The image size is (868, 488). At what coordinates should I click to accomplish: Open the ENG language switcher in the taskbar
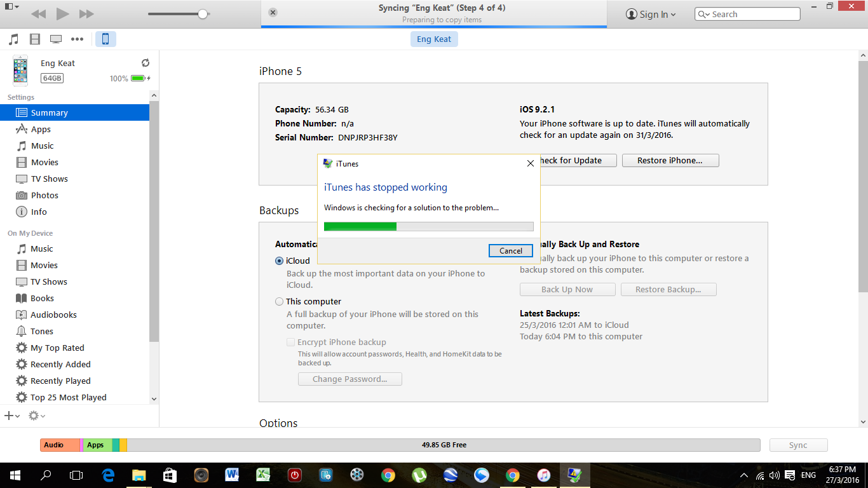(808, 475)
